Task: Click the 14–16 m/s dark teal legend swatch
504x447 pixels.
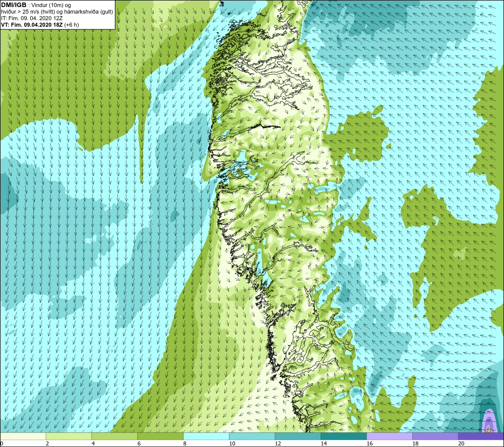Action: click(344, 436)
